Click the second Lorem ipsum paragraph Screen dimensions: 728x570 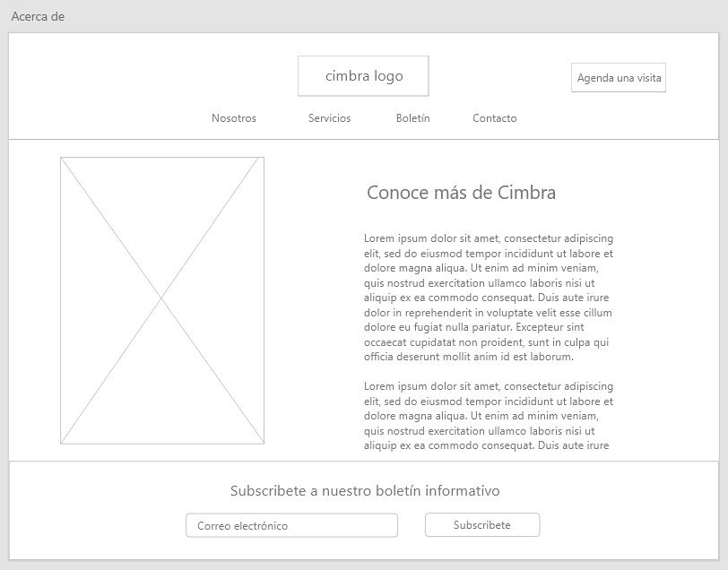(489, 416)
